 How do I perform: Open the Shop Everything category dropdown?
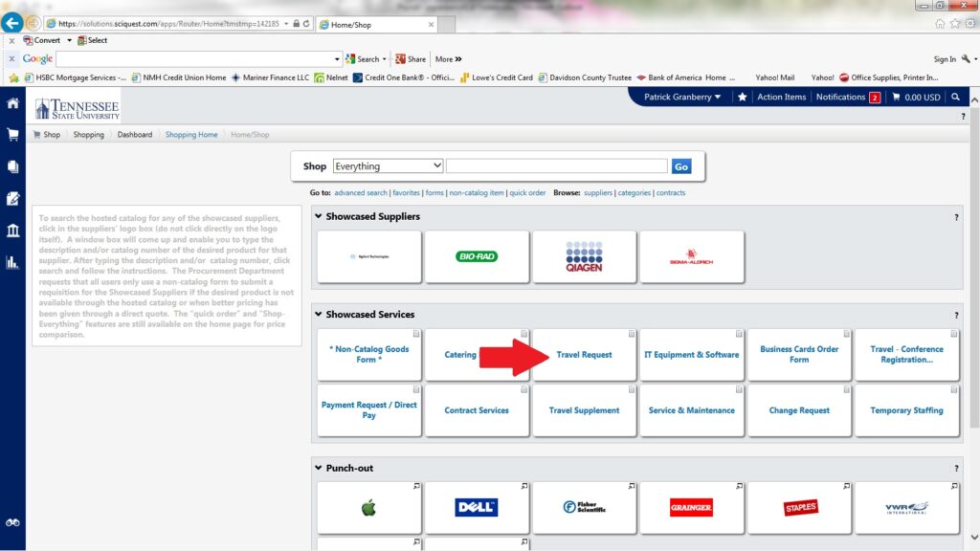388,166
